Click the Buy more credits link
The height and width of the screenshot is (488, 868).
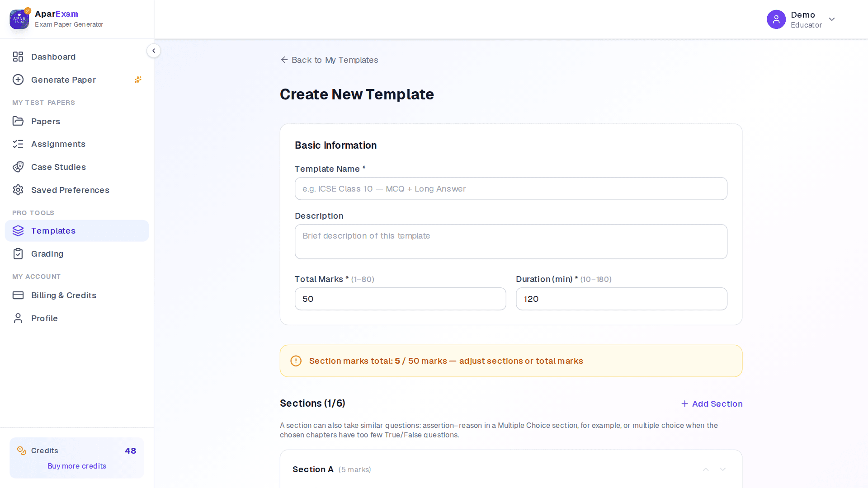pos(77,466)
